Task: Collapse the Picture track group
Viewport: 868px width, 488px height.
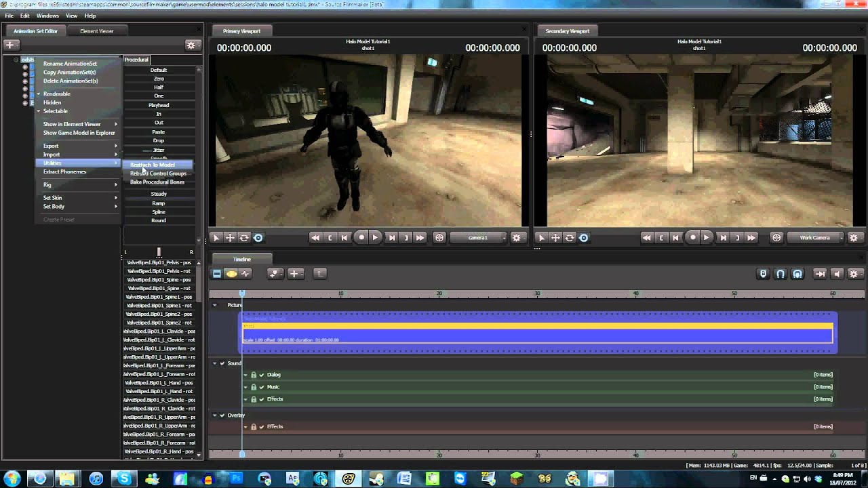Action: click(x=215, y=305)
